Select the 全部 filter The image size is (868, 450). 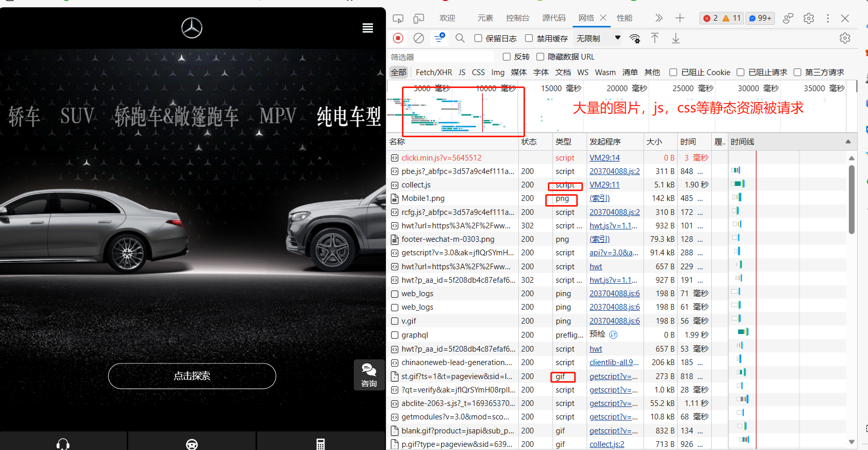398,72
